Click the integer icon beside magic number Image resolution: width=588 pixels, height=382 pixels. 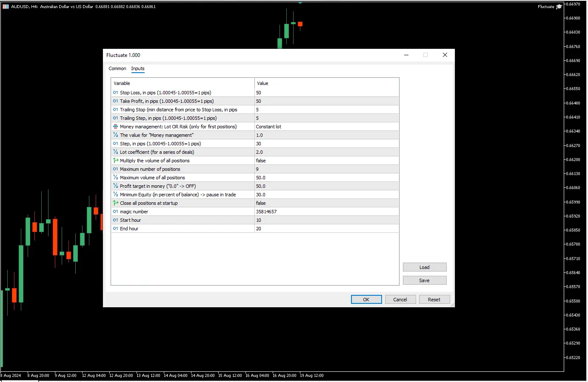[x=115, y=212]
